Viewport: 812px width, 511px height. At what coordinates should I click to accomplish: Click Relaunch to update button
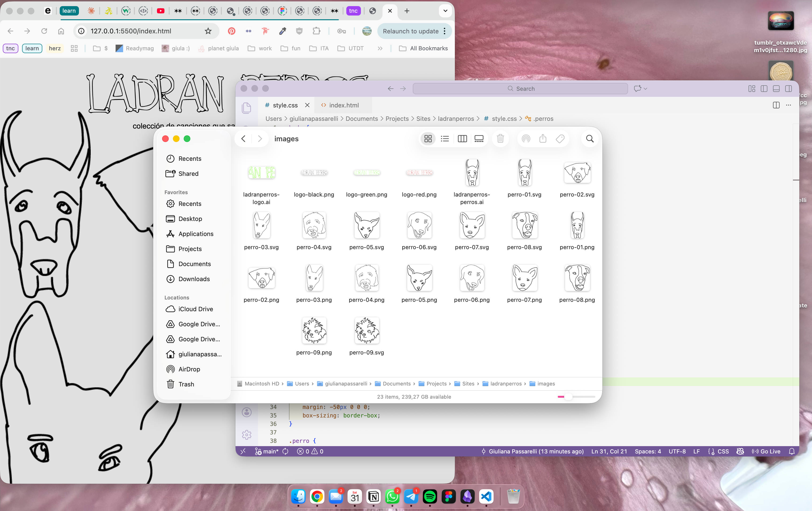[410, 31]
